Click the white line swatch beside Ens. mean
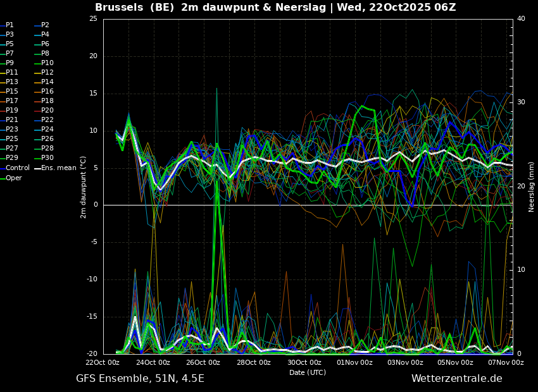 (x=37, y=168)
